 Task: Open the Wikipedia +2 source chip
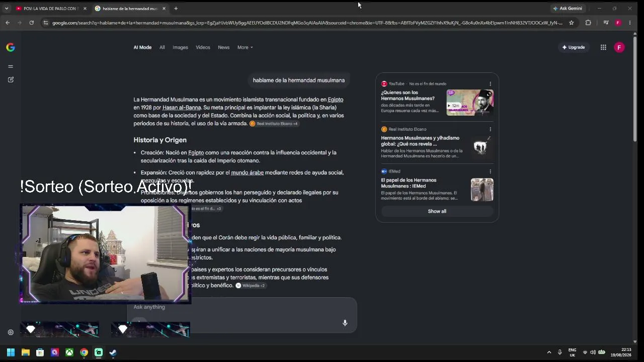point(251,286)
